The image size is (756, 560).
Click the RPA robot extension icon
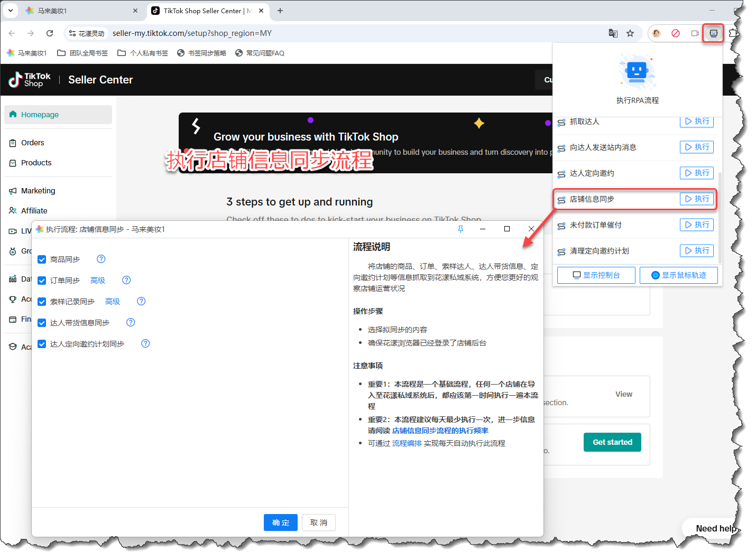click(713, 33)
